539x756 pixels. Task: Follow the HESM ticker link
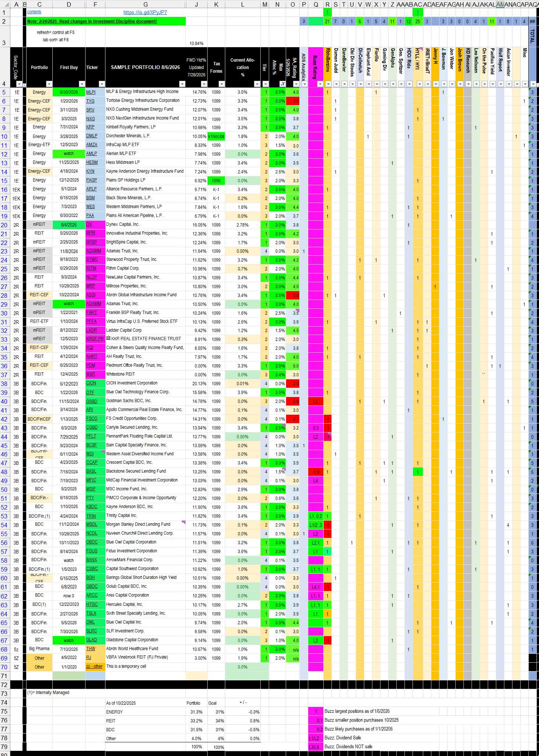(92, 163)
